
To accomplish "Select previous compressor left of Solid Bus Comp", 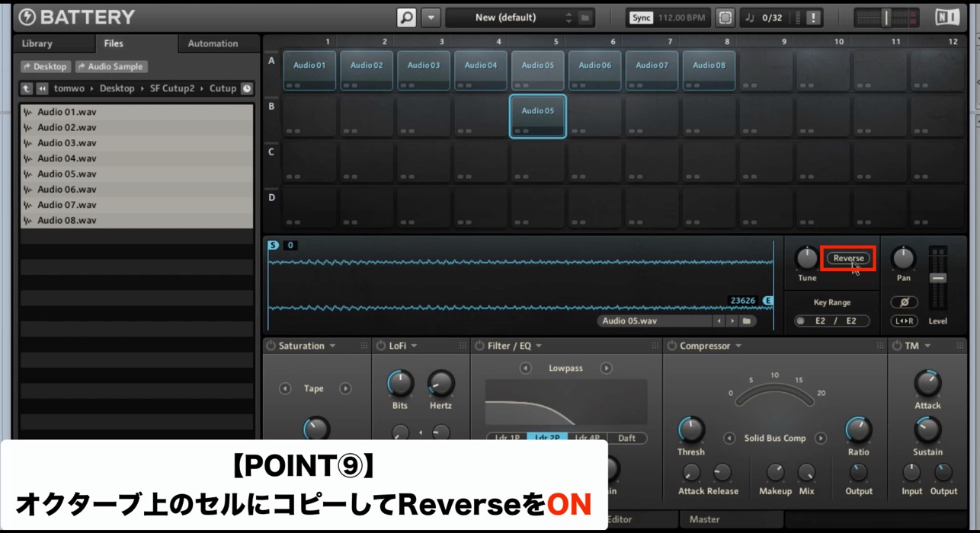I will [729, 438].
